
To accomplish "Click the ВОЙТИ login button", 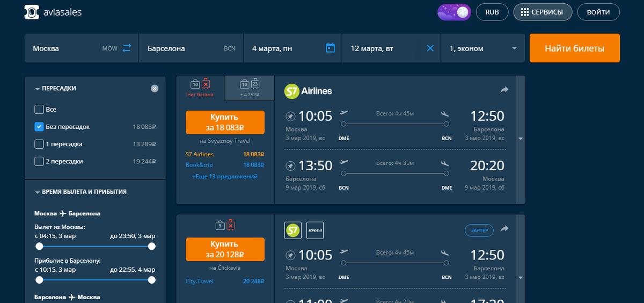I will point(598,12).
